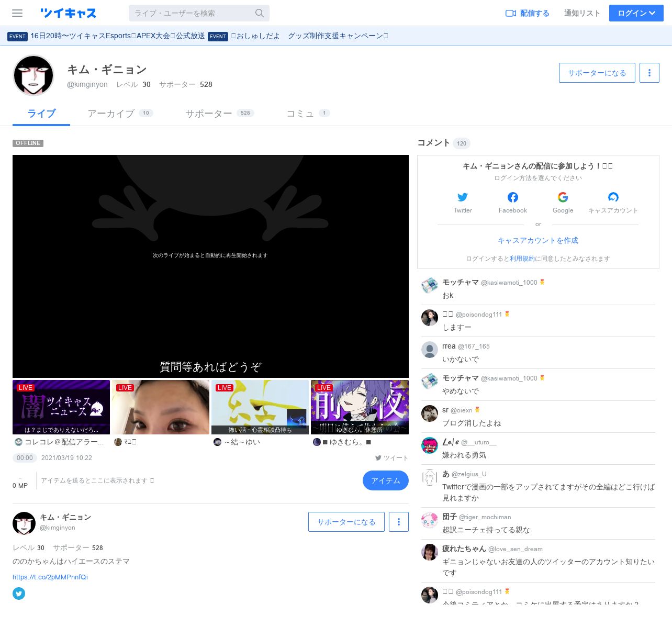Open the コミュ tab
The height and width of the screenshot is (638, 672).
coord(300,114)
